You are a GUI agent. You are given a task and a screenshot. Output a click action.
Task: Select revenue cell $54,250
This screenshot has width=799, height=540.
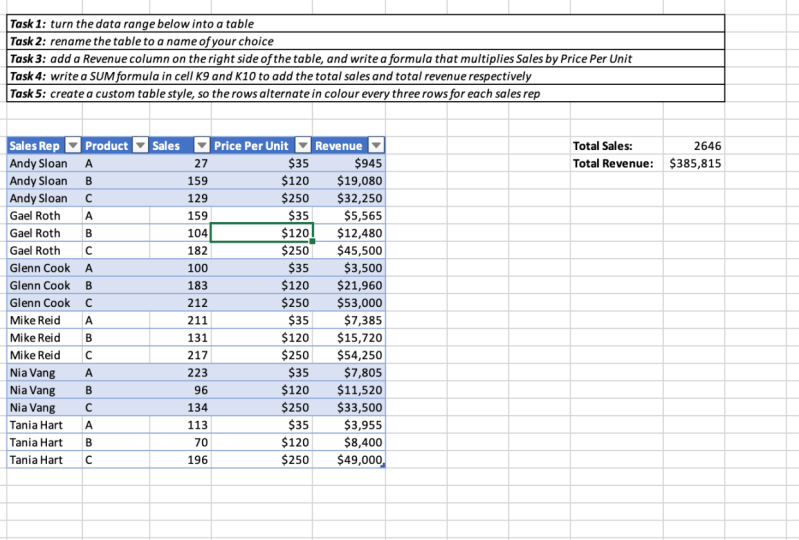click(349, 355)
